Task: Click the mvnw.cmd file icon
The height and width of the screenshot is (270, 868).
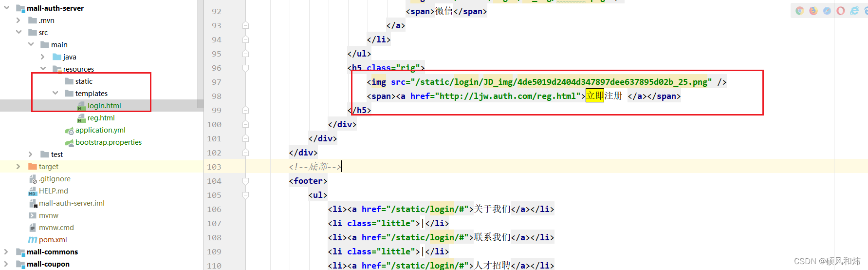Action: pos(33,228)
